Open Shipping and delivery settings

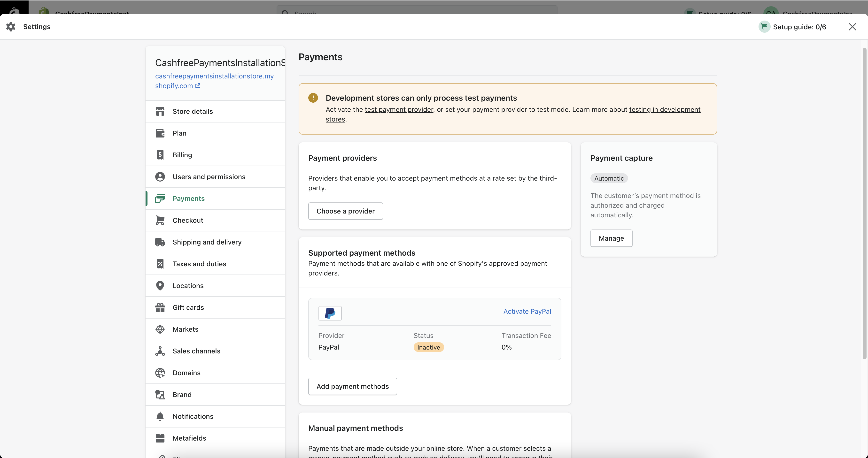tap(215, 242)
